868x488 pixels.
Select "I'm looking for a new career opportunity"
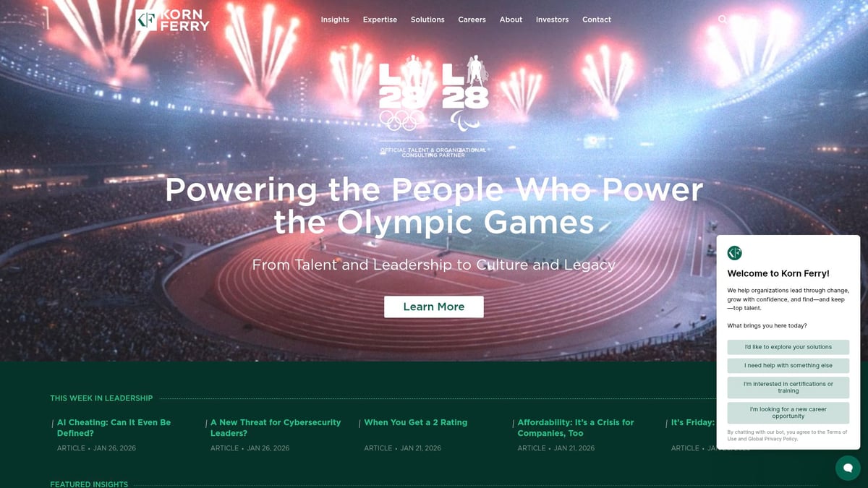[788, 413]
